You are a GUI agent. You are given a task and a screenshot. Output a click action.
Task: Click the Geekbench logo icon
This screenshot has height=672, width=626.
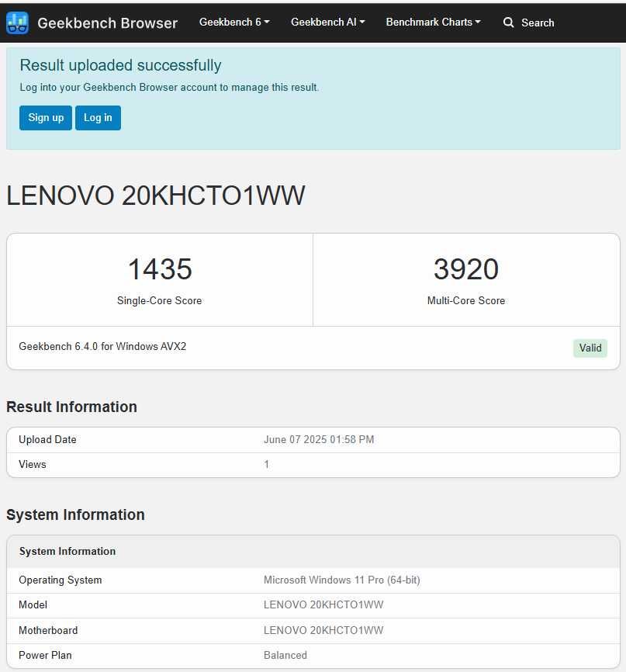(x=17, y=23)
